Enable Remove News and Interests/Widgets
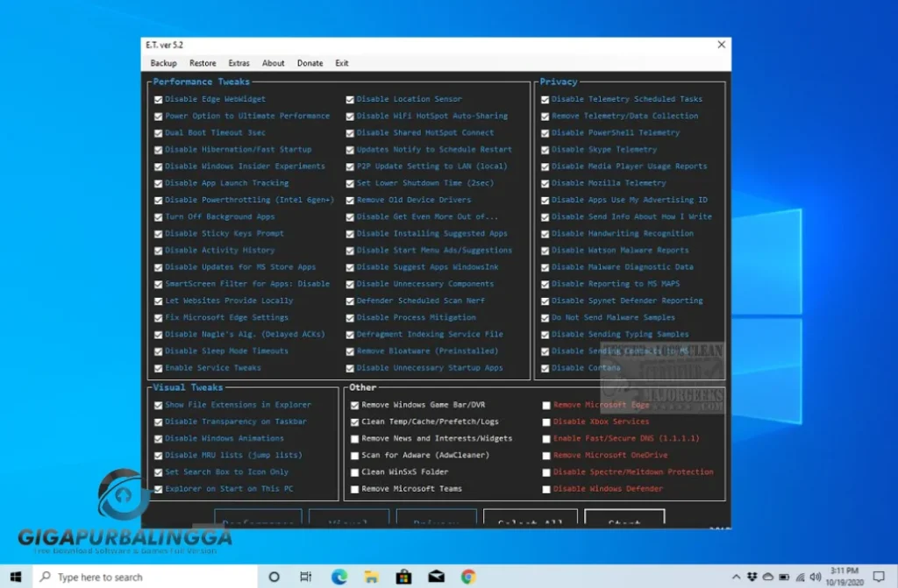 click(354, 438)
